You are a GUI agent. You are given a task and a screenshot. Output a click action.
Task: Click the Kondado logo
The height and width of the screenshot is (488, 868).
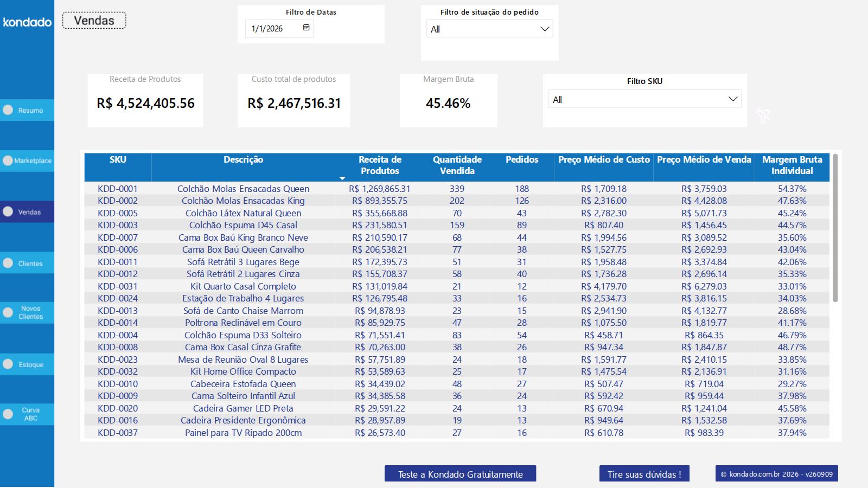click(x=27, y=22)
